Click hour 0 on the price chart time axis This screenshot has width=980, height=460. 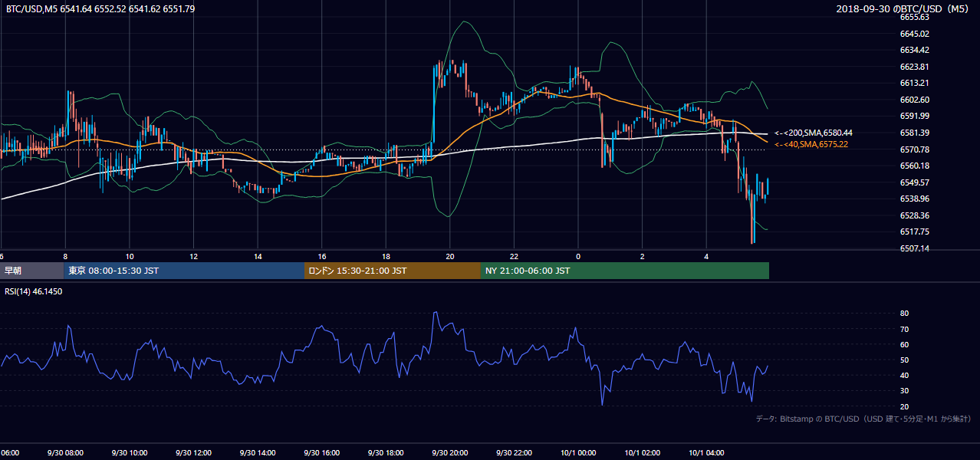click(x=578, y=256)
